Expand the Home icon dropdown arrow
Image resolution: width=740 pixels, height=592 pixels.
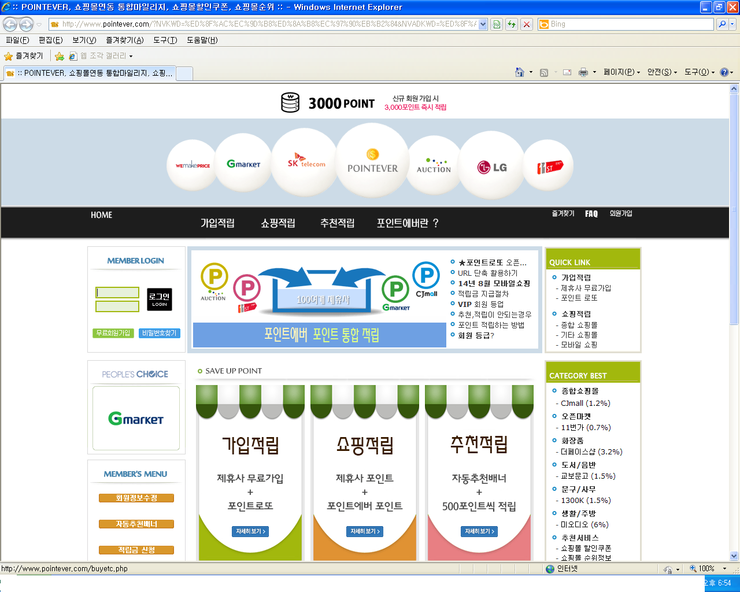pos(530,72)
